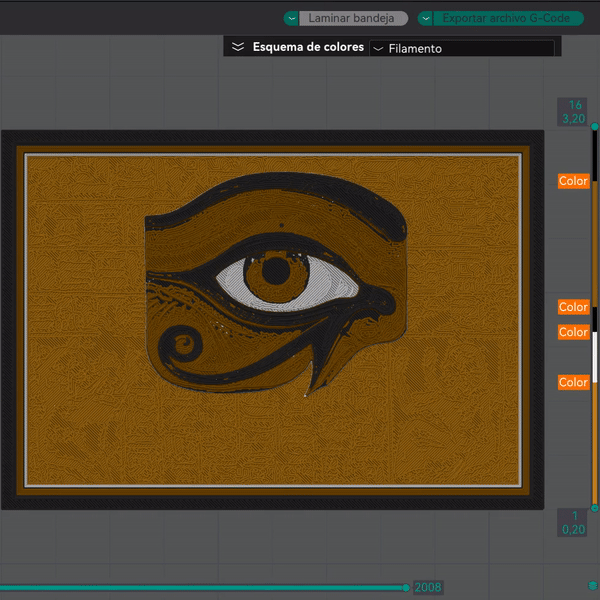Click the horizontal move slider handle
The image size is (600, 600).
click(x=406, y=587)
